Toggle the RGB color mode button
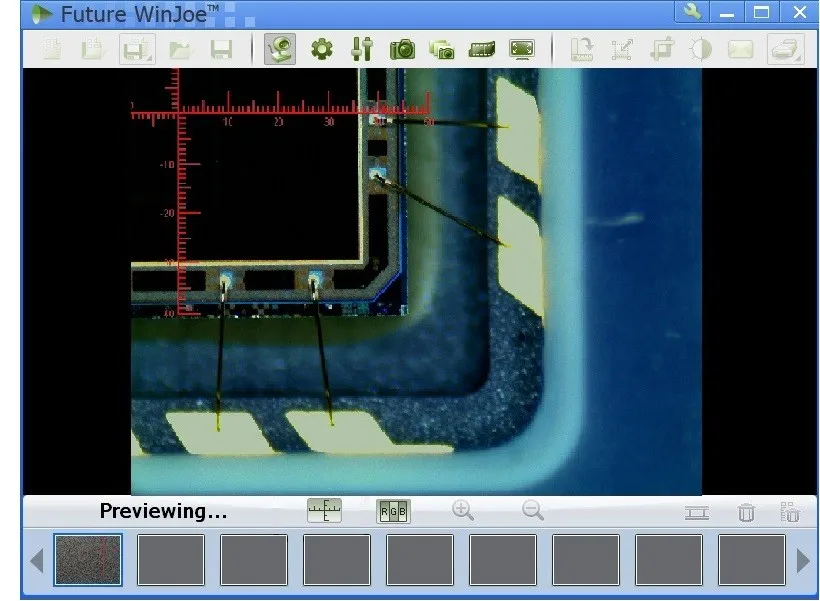 tap(393, 511)
